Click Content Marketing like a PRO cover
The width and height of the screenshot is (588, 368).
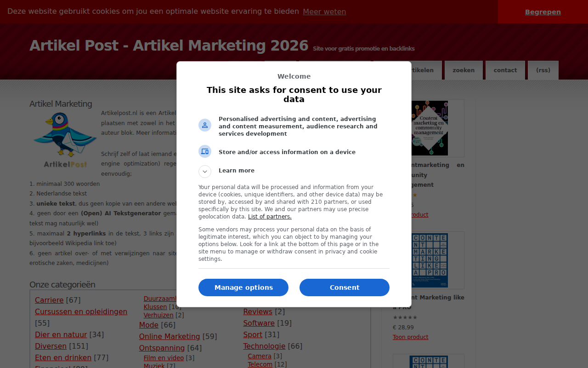[x=429, y=260]
